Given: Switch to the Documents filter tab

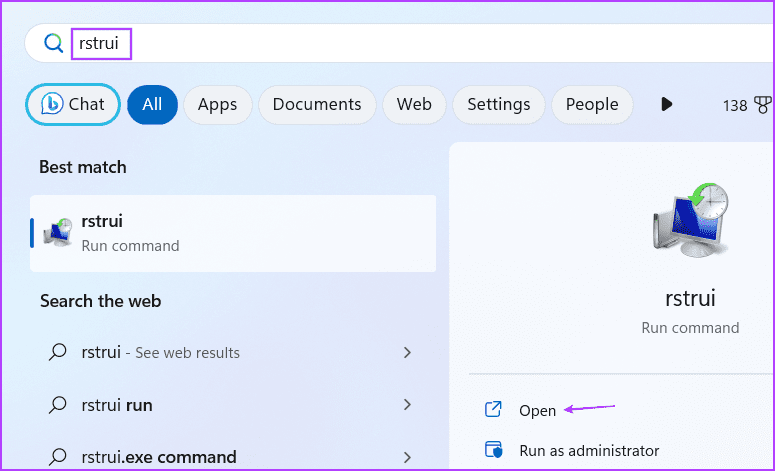Looking at the screenshot, I should click(317, 104).
